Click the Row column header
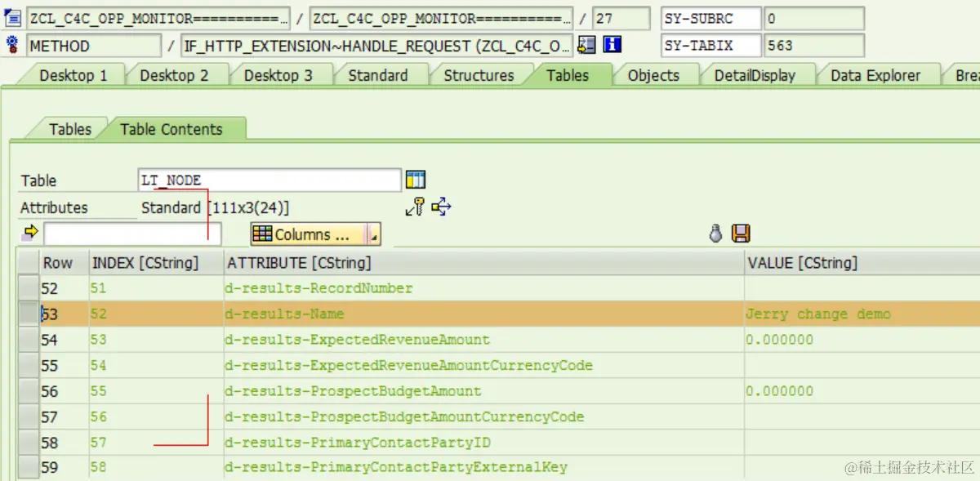The height and width of the screenshot is (481, 980). [x=64, y=263]
